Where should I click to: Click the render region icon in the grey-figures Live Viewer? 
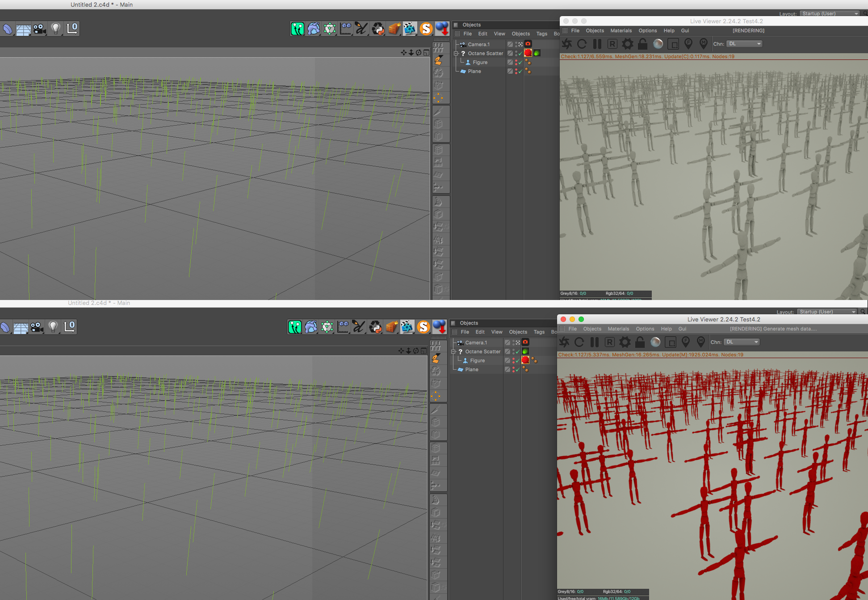673,44
